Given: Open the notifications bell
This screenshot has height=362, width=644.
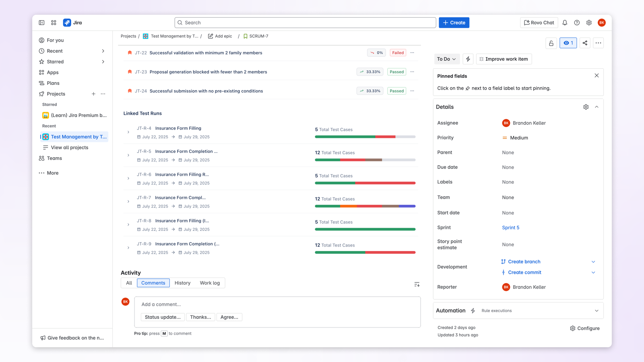Looking at the screenshot, I should tap(565, 23).
